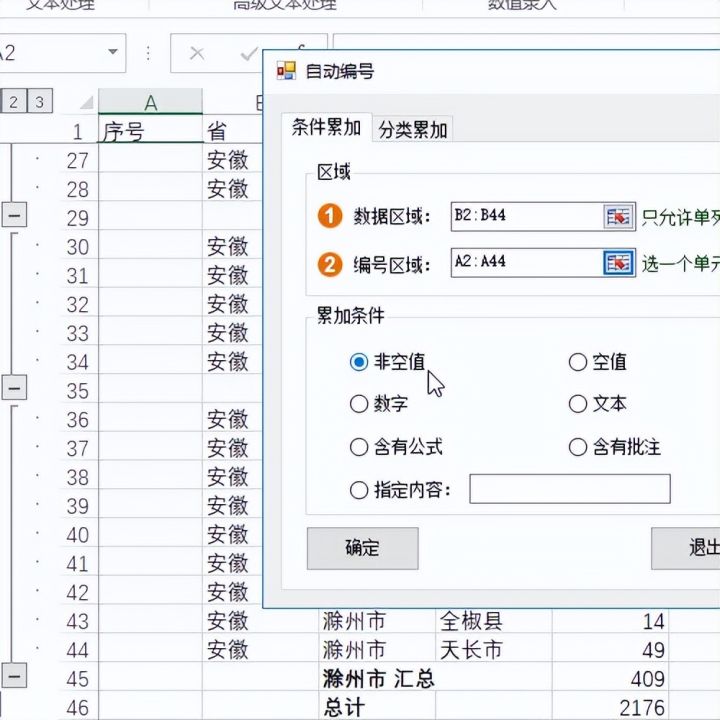
Task: Collapse outline group at row 29
Action: coord(14,215)
